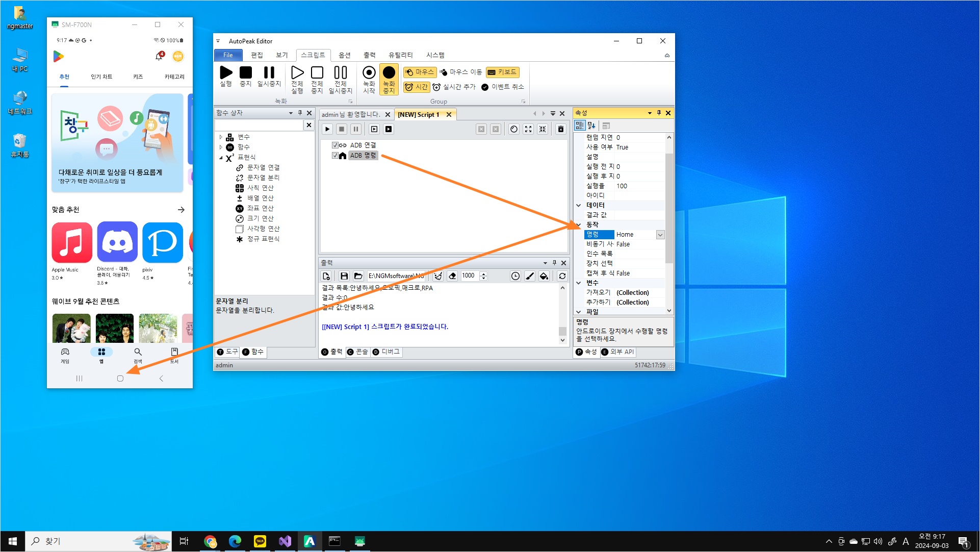Toggle the ADB 명령 step checkbox
This screenshot has height=552, width=980.
click(x=335, y=155)
